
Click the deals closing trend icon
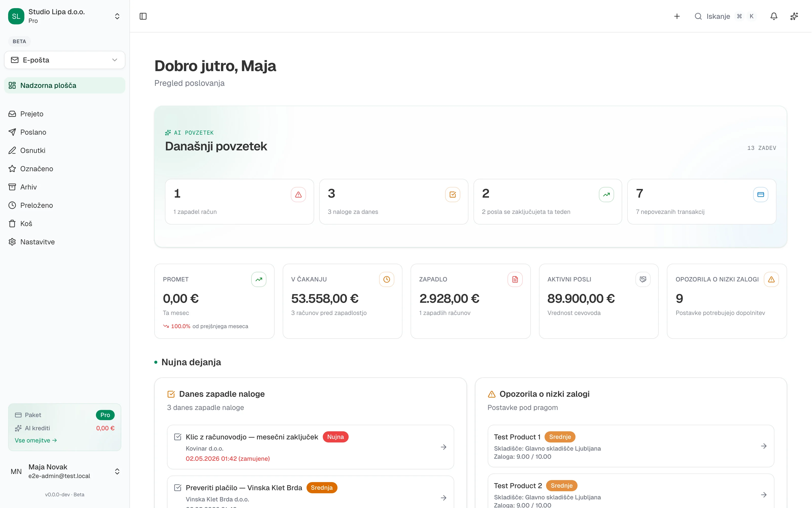pyautogui.click(x=606, y=195)
